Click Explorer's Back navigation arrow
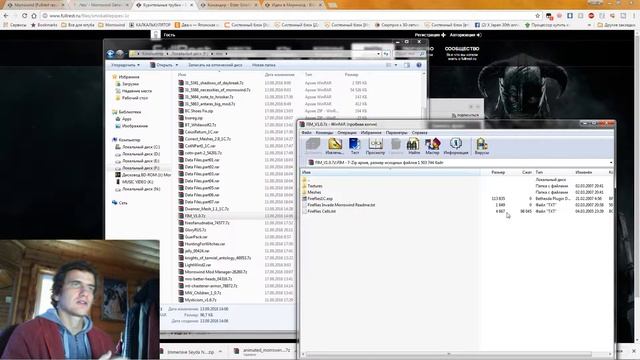Screen dimensions: 640x360 [111, 53]
